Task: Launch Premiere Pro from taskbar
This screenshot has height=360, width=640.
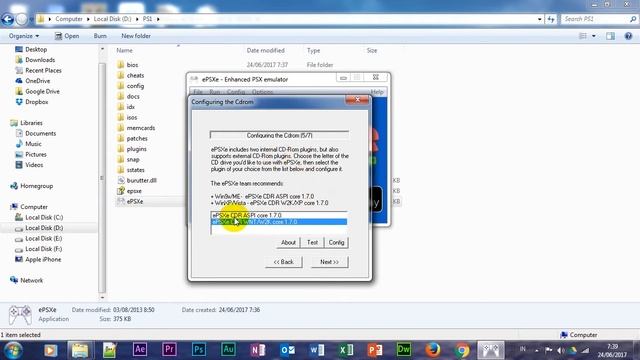Action: coord(169,350)
